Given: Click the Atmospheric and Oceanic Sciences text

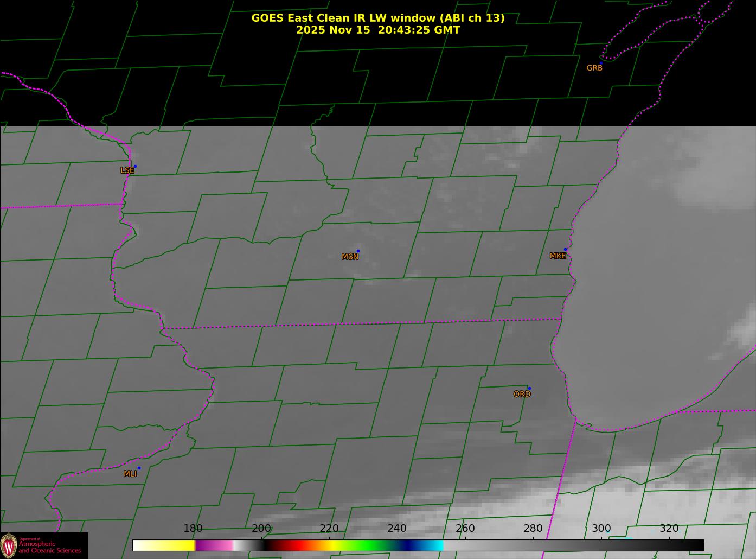Looking at the screenshot, I should tap(50, 547).
